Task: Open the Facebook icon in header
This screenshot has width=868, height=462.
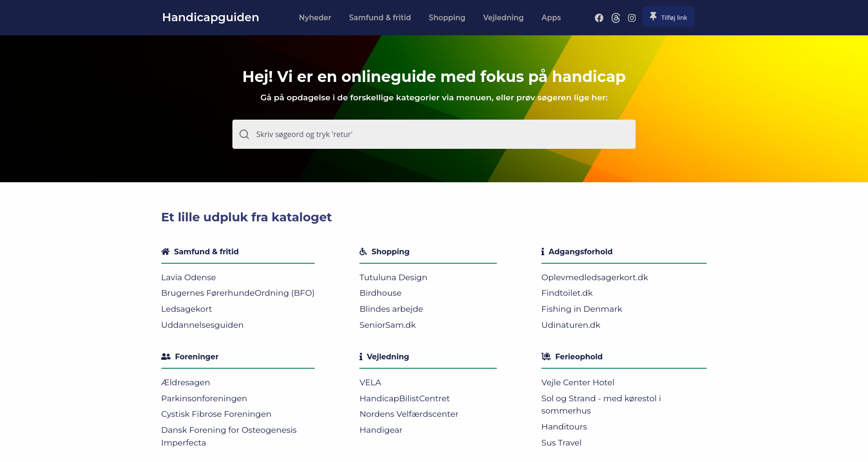Action: [598, 18]
